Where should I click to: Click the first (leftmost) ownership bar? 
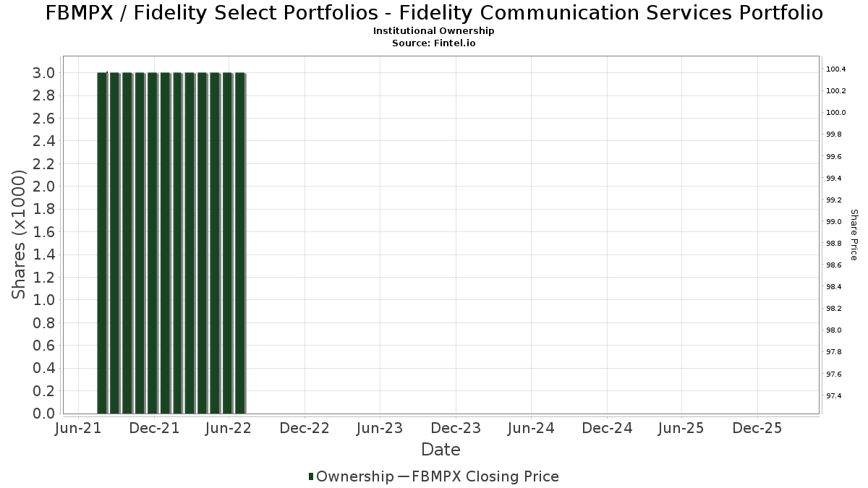point(102,243)
